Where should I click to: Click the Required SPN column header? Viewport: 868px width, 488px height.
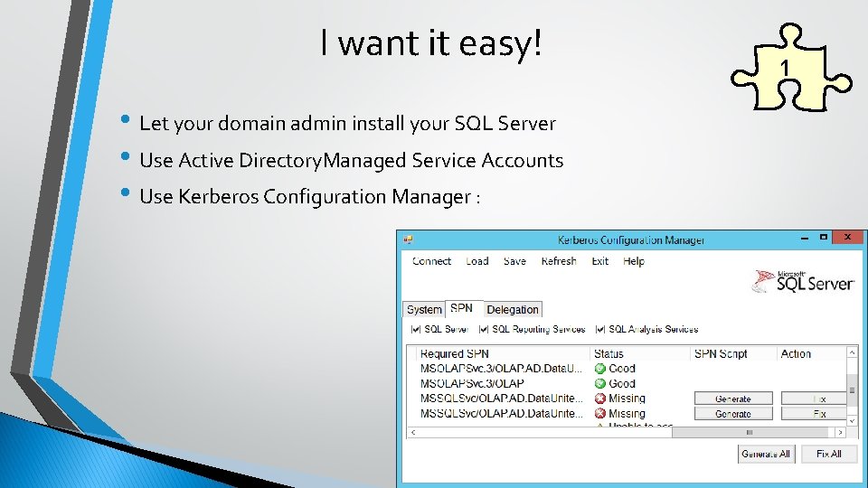(504, 353)
